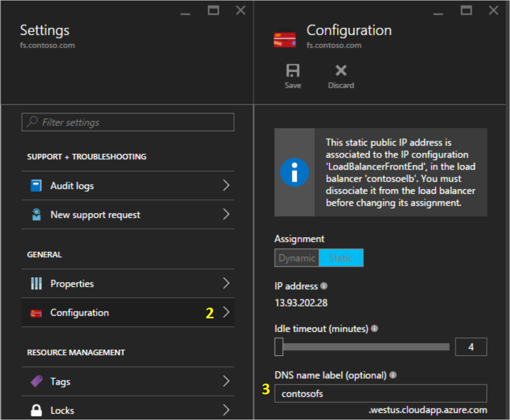
Task: Click the New support request person icon
Action: (36, 215)
